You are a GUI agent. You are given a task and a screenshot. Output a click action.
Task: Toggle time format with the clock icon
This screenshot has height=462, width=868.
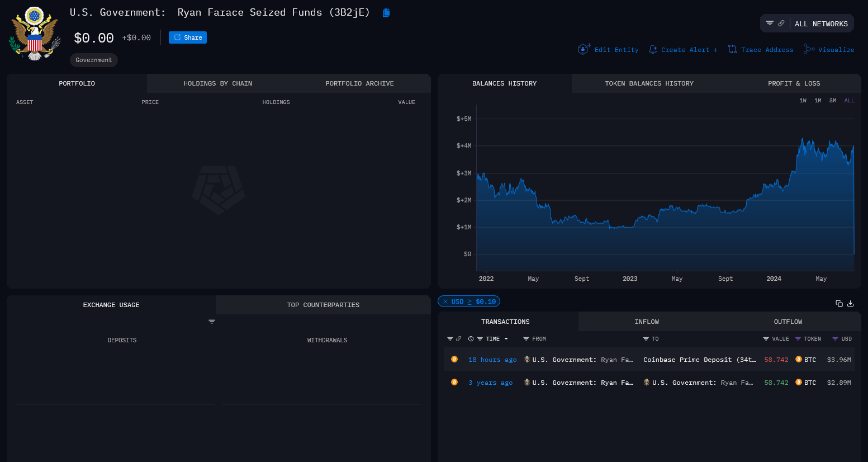[471, 339]
